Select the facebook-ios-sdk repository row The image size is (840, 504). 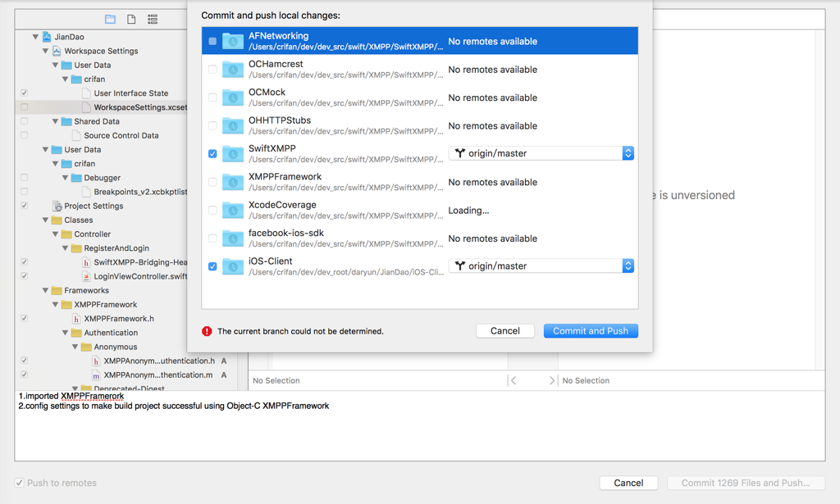420,238
